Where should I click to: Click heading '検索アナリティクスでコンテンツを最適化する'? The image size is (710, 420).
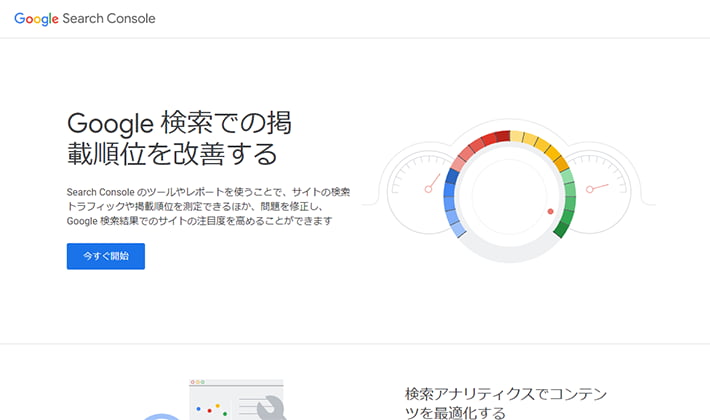(506, 403)
